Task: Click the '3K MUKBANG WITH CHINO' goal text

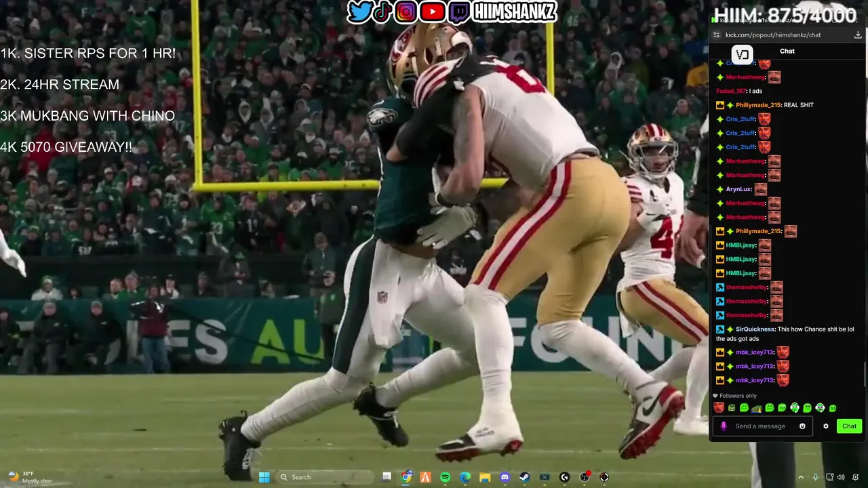Action: point(87,116)
